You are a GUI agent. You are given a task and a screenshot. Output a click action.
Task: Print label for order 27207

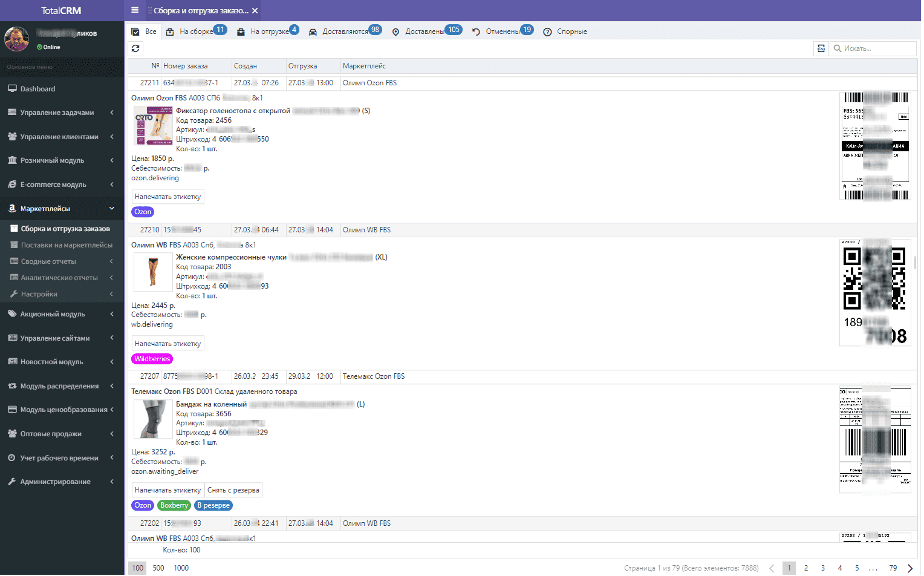click(168, 490)
